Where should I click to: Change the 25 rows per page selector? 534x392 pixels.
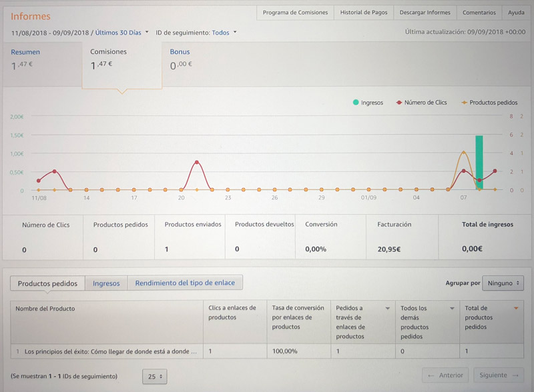(x=156, y=377)
